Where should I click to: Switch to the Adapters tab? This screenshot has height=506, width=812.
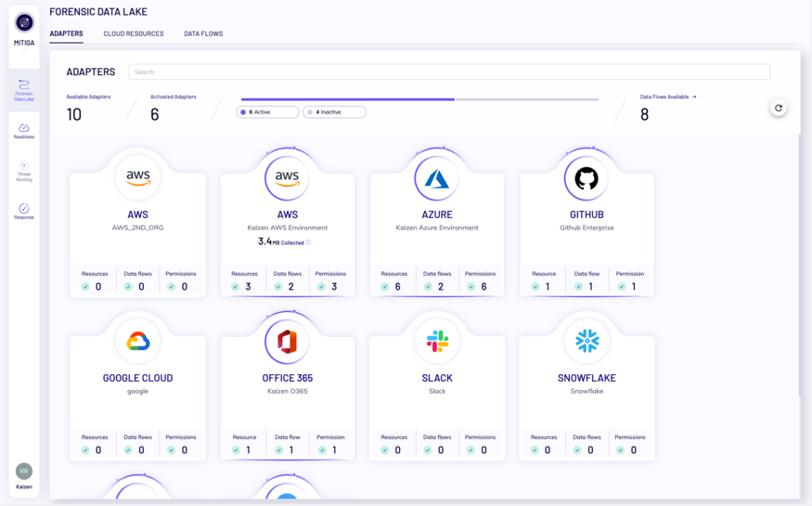[66, 33]
